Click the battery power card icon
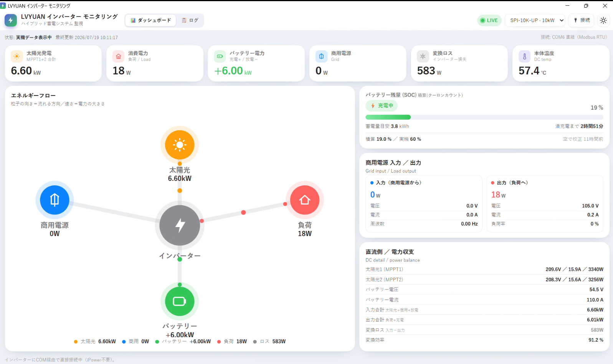 (x=220, y=56)
